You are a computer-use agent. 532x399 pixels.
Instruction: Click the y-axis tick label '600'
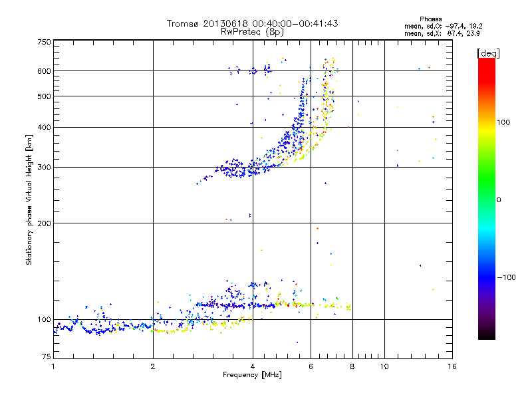click(44, 71)
